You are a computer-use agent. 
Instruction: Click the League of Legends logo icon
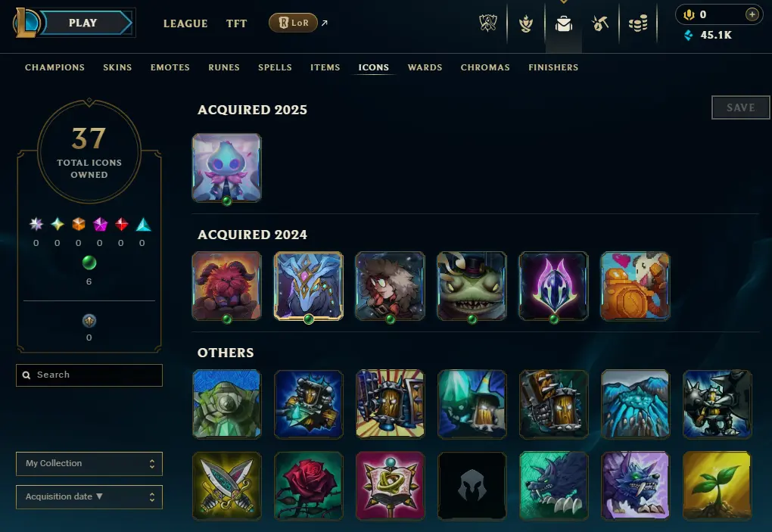pyautogui.click(x=26, y=23)
